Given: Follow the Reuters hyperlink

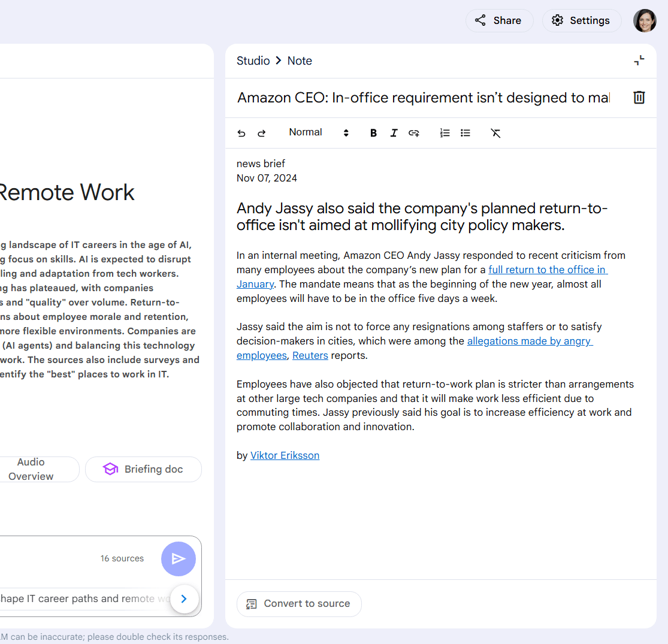Looking at the screenshot, I should pyautogui.click(x=310, y=355).
